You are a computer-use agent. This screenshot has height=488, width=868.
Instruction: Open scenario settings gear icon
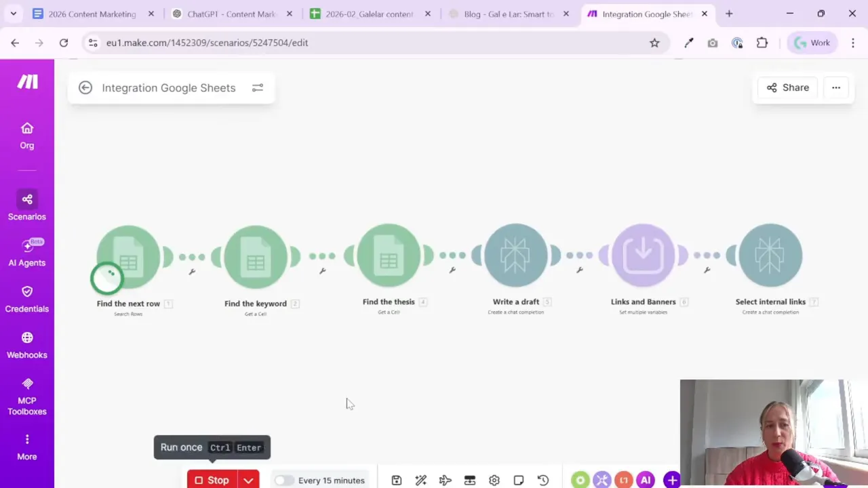pyautogui.click(x=494, y=481)
